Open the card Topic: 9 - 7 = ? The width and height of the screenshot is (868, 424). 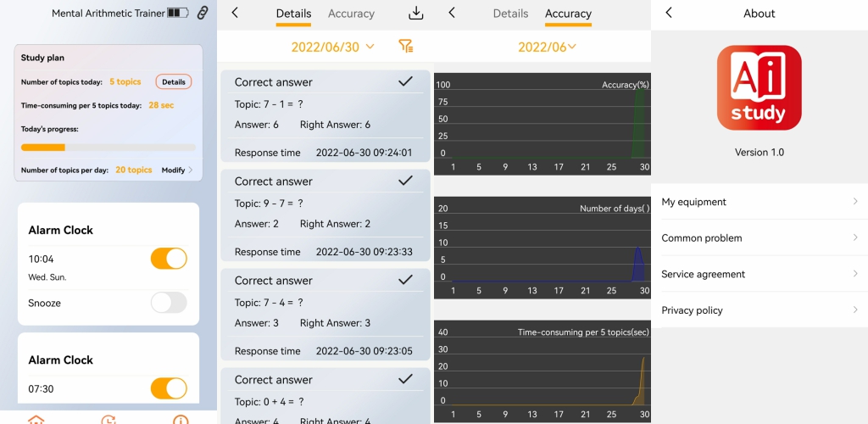pyautogui.click(x=325, y=215)
